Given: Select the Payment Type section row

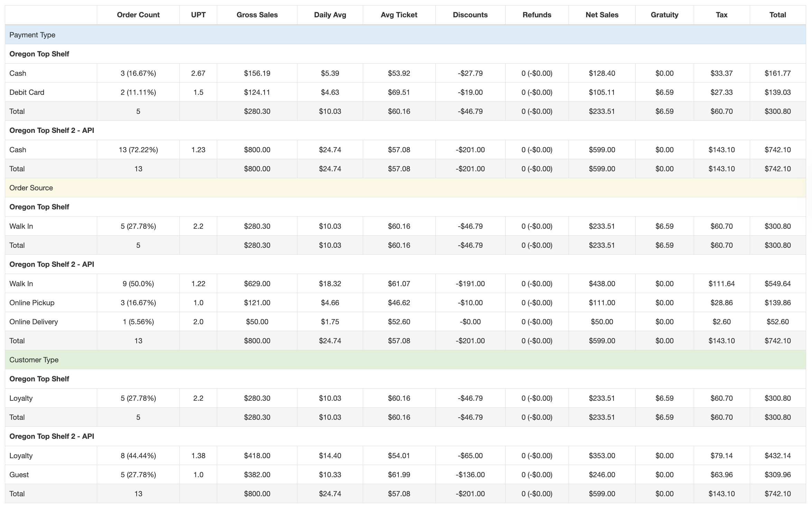Looking at the screenshot, I should pyautogui.click(x=405, y=35).
